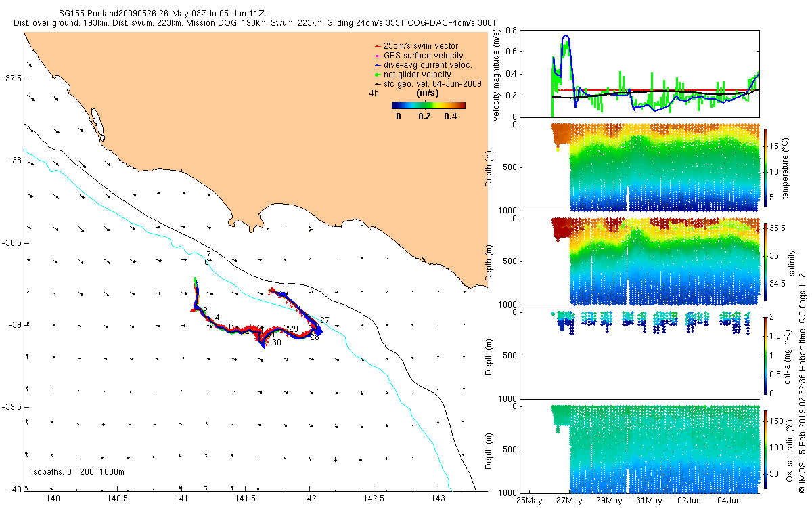Click waypoint label 5 on the glider track
Screen dimensions: 812x508
(x=204, y=308)
